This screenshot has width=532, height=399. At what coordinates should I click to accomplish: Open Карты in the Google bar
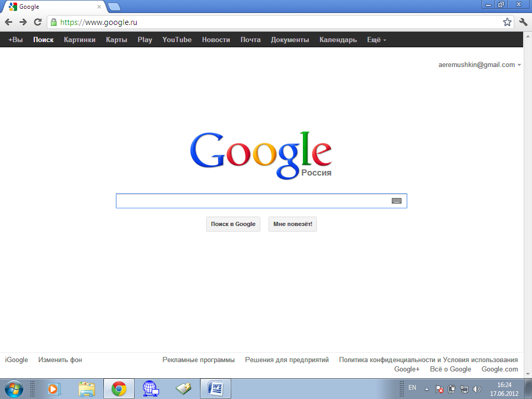[116, 39]
